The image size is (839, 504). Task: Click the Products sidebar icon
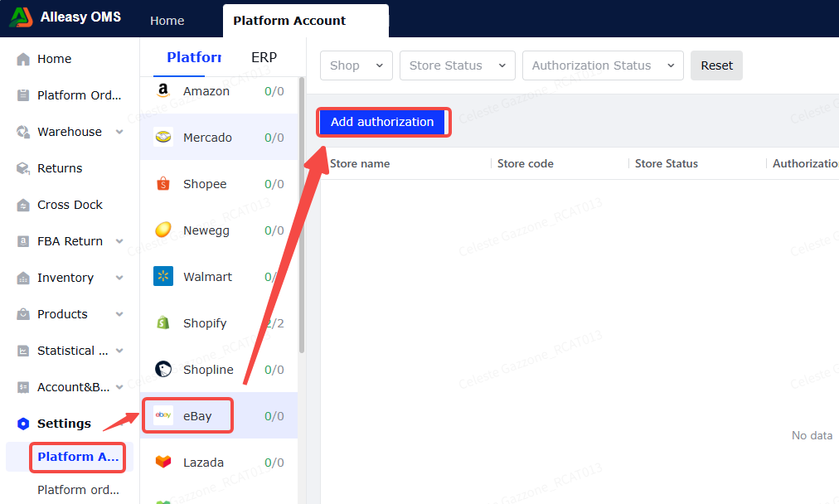[x=23, y=314]
